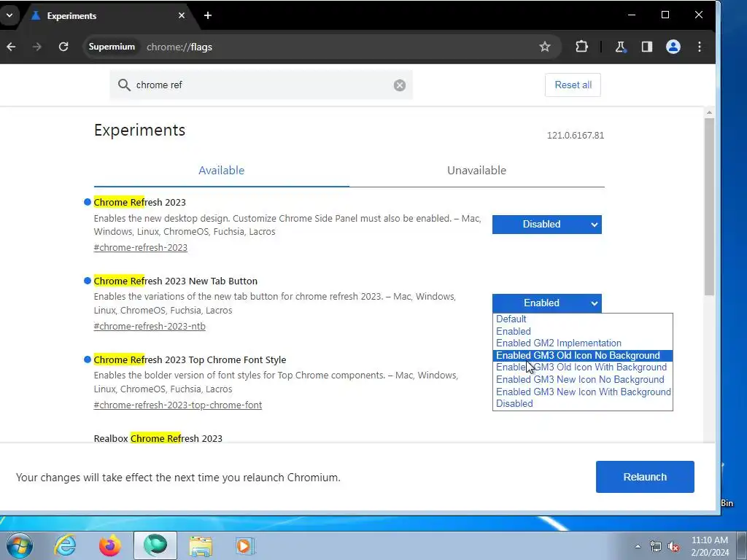Select Enabled GM3 Old Icon No Background
The width and height of the screenshot is (747, 560).
click(583, 356)
